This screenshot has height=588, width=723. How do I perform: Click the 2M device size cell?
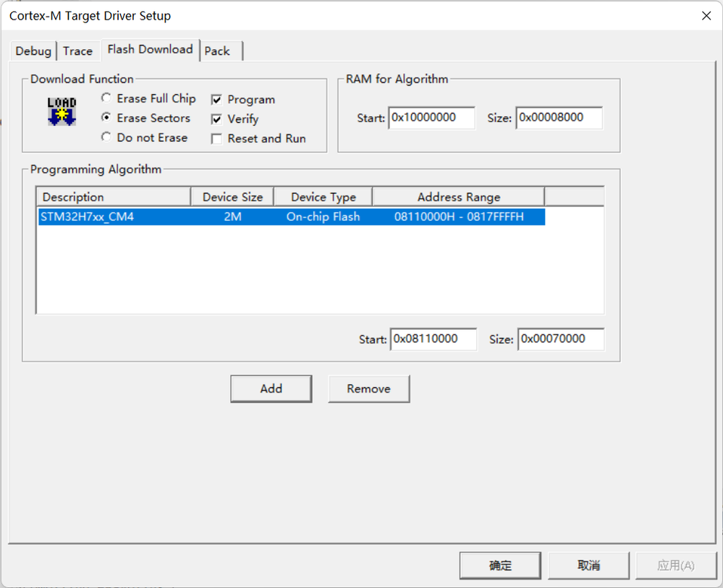232,216
